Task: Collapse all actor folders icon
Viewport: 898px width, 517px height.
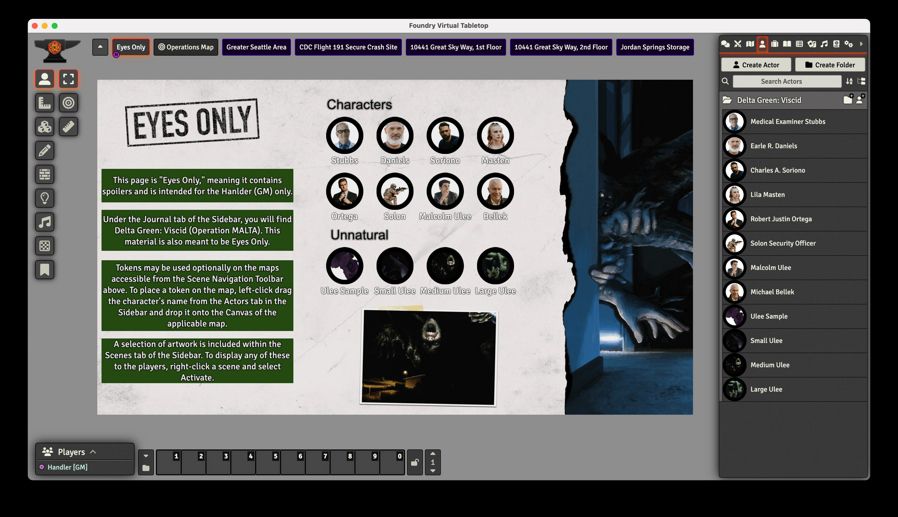Action: [x=861, y=81]
